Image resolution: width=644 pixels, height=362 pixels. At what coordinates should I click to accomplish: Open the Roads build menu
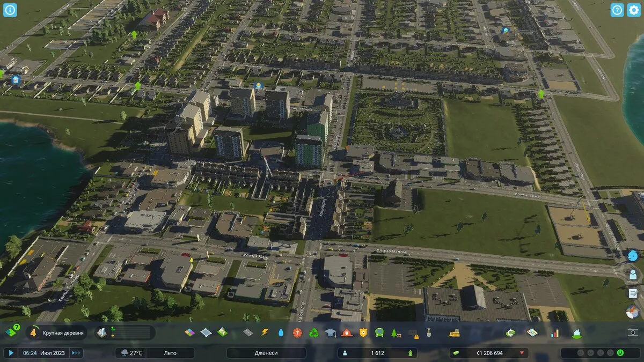pyautogui.click(x=247, y=333)
